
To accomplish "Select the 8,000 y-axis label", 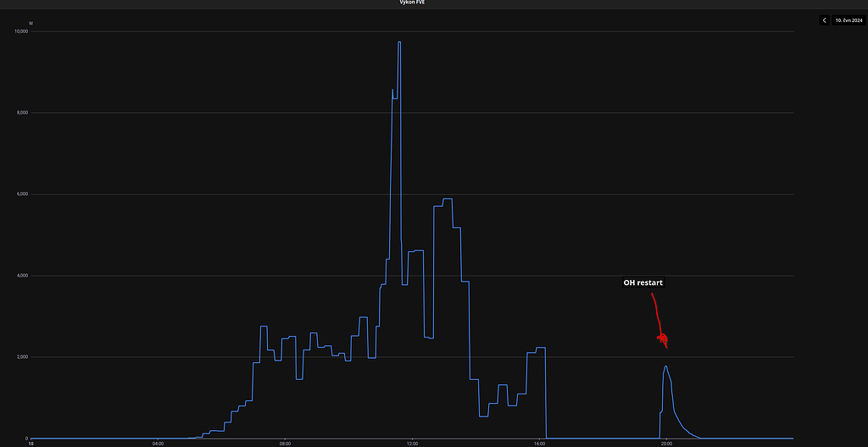I will [23, 113].
